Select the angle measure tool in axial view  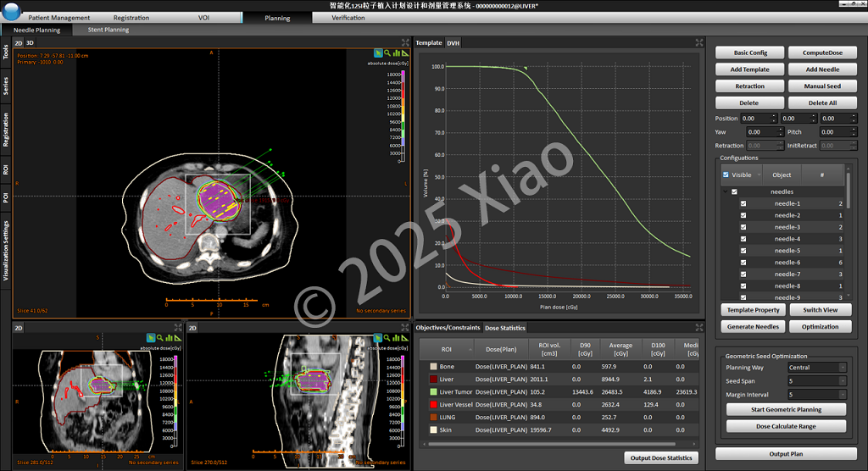pyautogui.click(x=404, y=53)
